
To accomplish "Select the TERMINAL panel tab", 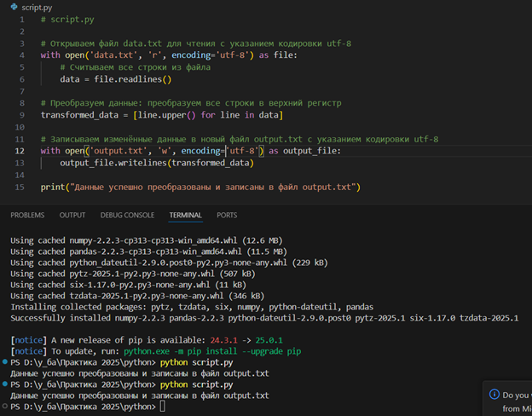I will click(187, 215).
